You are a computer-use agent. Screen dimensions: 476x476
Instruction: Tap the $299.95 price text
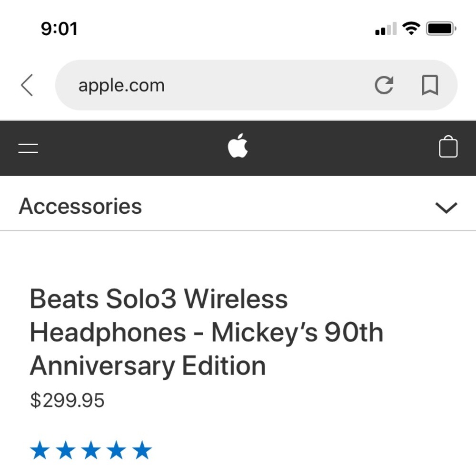[67, 400]
